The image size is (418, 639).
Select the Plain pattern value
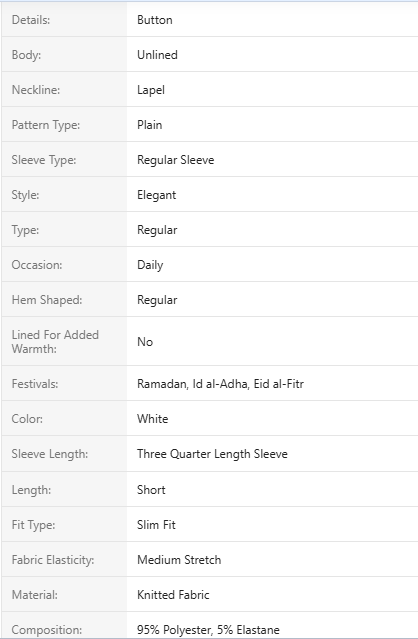tap(150, 125)
